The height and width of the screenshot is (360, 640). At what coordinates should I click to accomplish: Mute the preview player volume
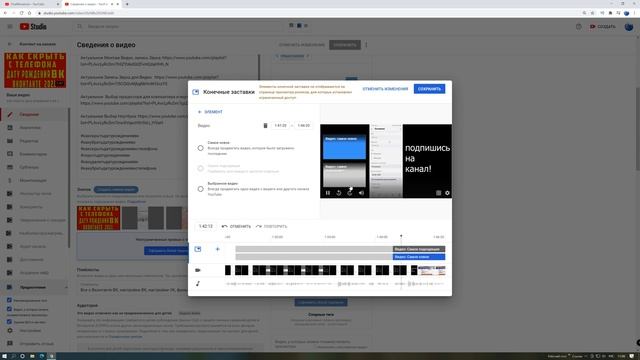click(x=361, y=193)
